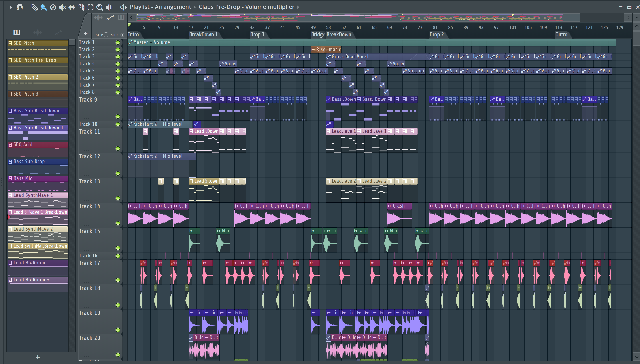Viewport: 640px width, 364px height.
Task: Mute Track 5 using its green LED
Action: (118, 71)
